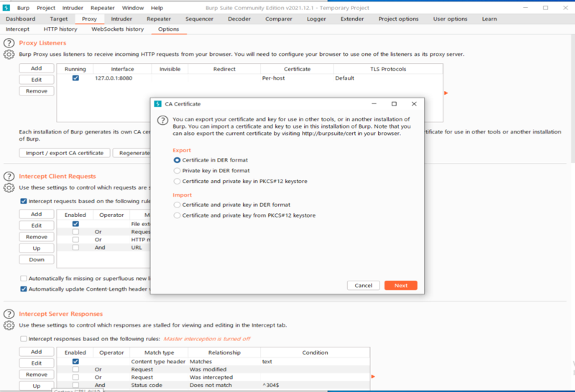Image resolution: width=575 pixels, height=392 pixels.
Task: Select the ^304$ condition cell
Action: pyautogui.click(x=315, y=385)
